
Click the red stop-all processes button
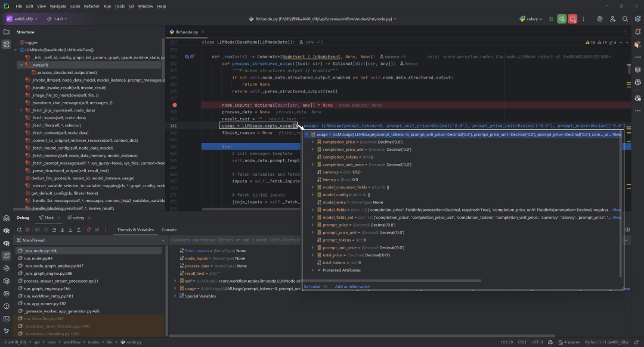572,19
